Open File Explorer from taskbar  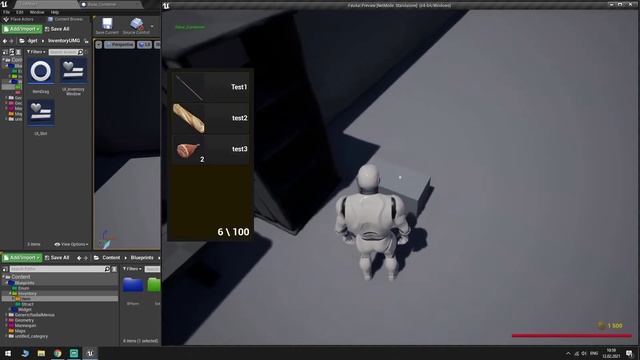(41, 353)
